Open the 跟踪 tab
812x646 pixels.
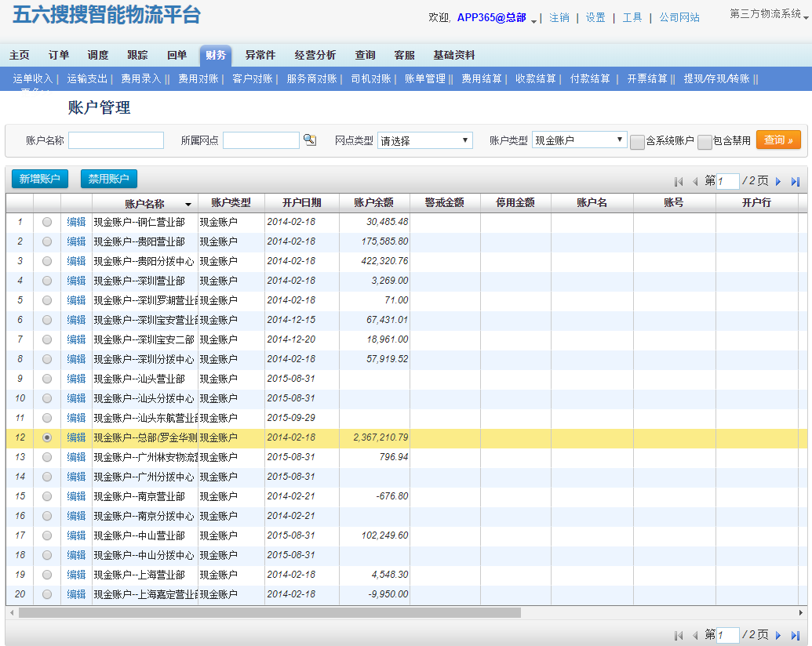[x=137, y=56]
